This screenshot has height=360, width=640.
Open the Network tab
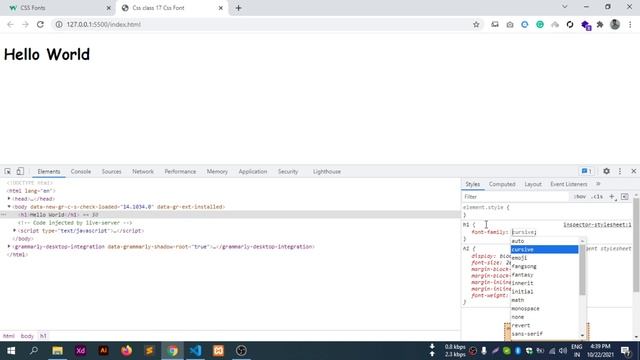point(143,172)
